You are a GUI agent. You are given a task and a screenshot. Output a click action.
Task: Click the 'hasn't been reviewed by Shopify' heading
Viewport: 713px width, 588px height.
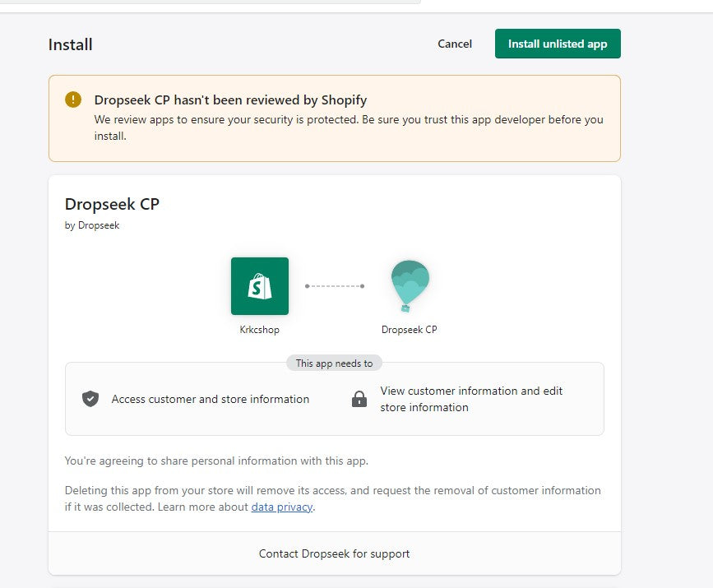(x=230, y=100)
